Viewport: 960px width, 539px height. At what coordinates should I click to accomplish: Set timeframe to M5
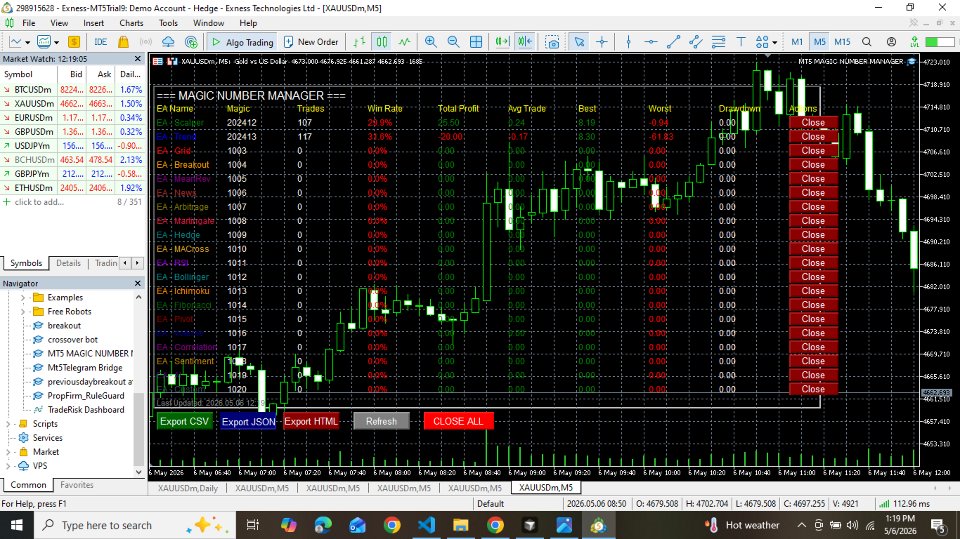coord(819,42)
